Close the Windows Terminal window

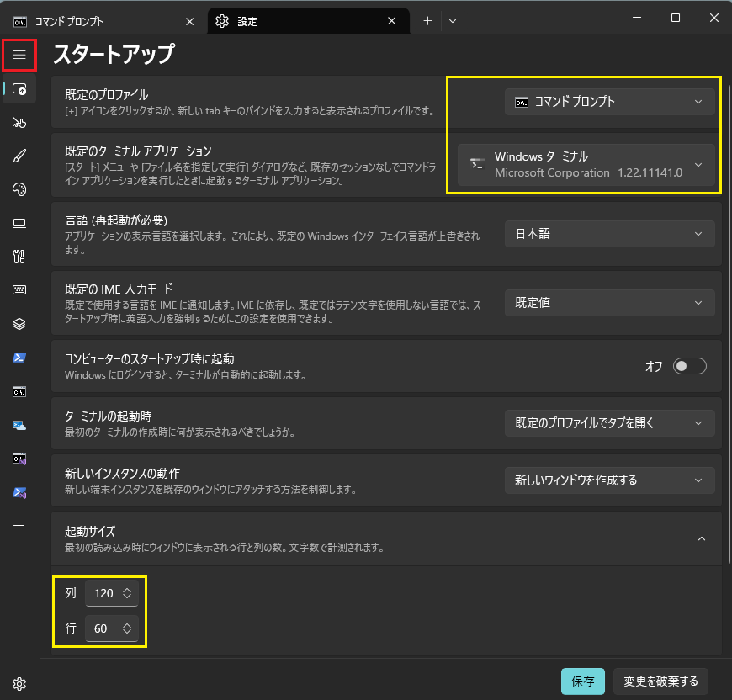click(714, 18)
